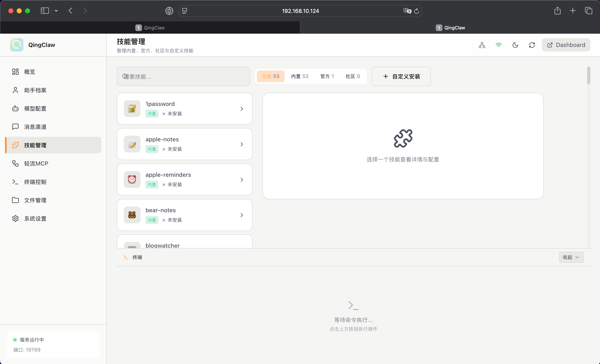600x364 pixels.
Task: Reload the page from the address bar
Action: click(x=416, y=11)
